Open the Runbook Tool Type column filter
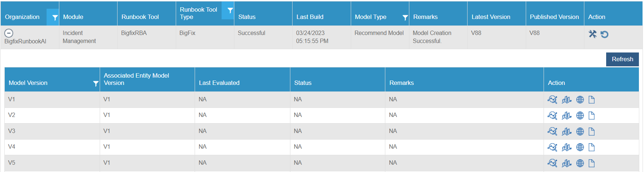The height and width of the screenshot is (172, 644). (230, 11)
